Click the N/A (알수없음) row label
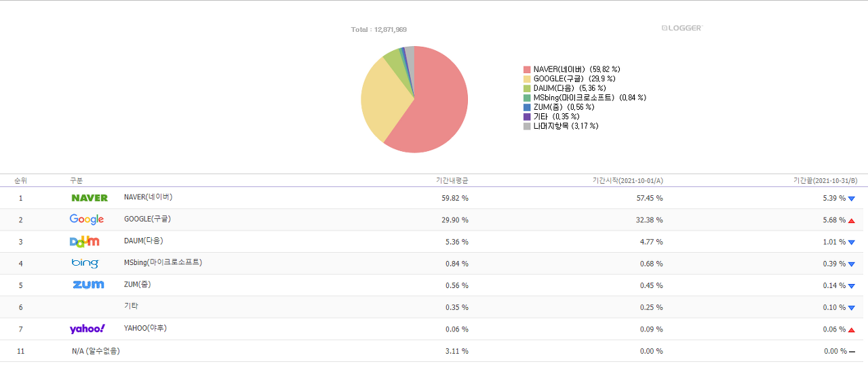Screen dimensions: 868x366 coord(96,351)
